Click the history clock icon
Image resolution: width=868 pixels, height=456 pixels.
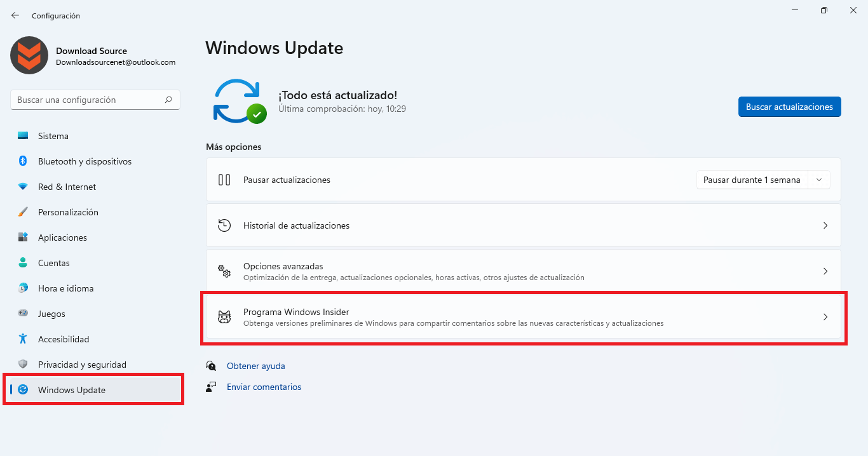[x=224, y=225]
